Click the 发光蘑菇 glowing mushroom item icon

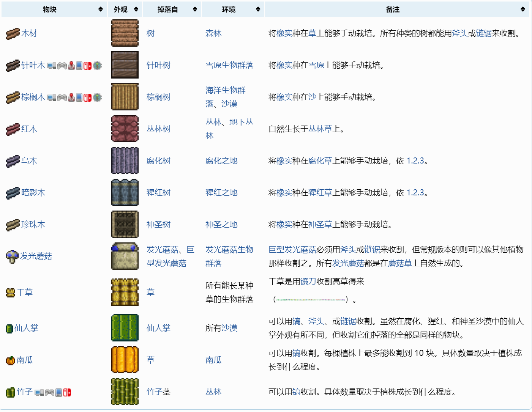point(12,256)
